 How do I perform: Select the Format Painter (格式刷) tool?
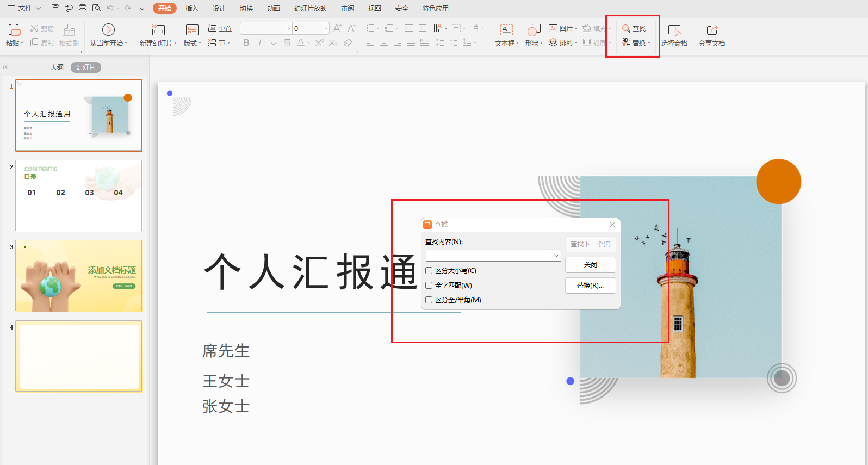(x=69, y=35)
